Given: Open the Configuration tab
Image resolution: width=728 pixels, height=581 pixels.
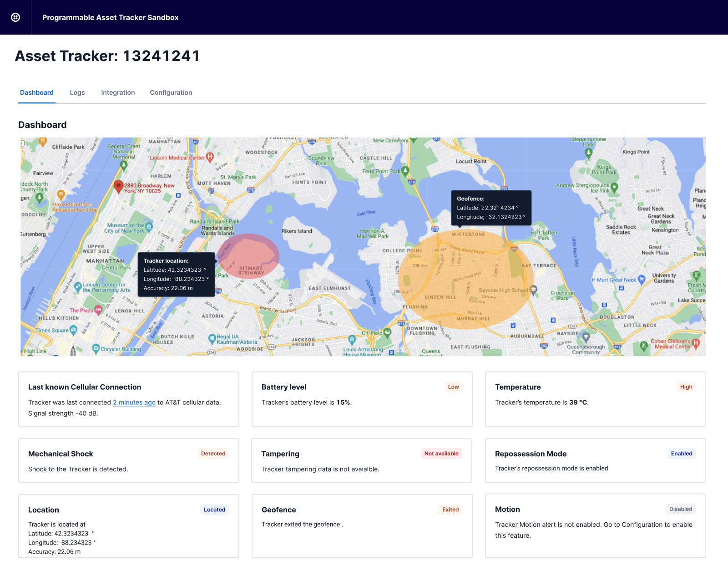Looking at the screenshot, I should coord(171,92).
